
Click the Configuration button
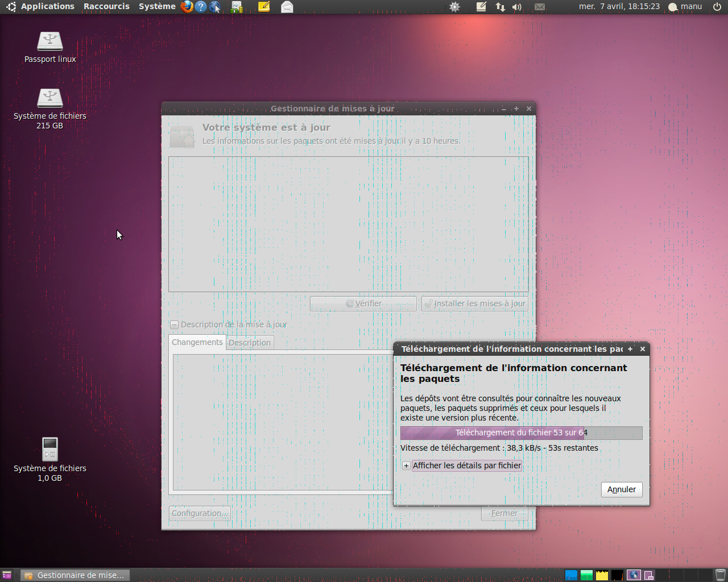(200, 513)
